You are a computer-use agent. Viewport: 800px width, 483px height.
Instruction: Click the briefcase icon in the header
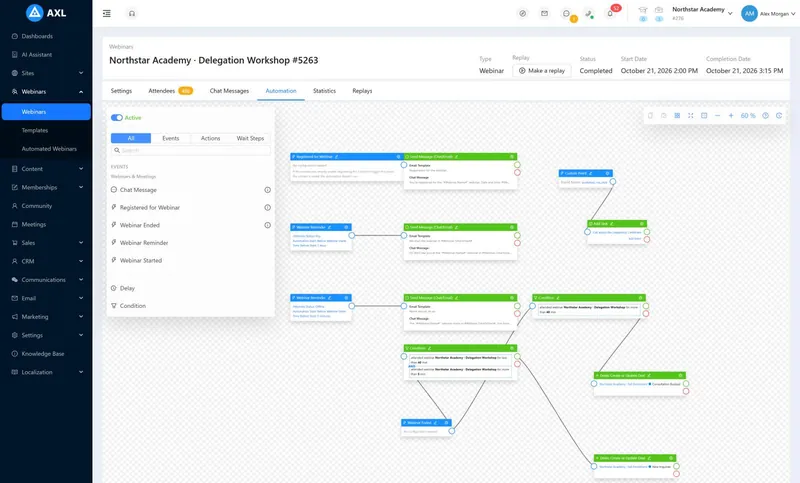pos(659,10)
